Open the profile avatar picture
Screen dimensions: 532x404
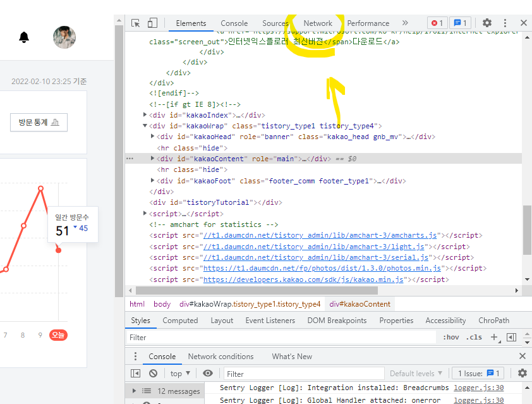pyautogui.click(x=64, y=37)
